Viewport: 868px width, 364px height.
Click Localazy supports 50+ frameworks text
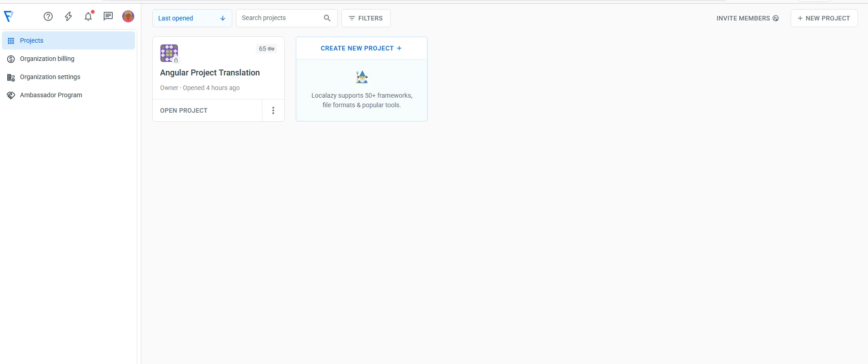(x=362, y=100)
